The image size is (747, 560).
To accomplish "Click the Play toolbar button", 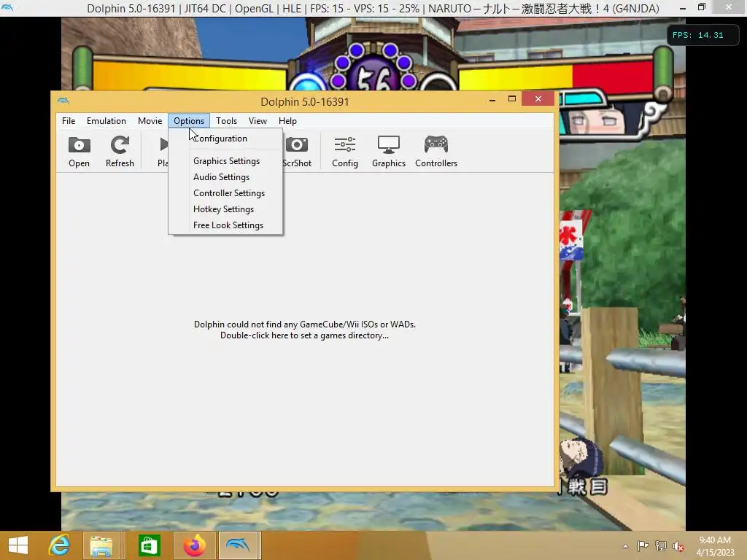I will pyautogui.click(x=163, y=152).
